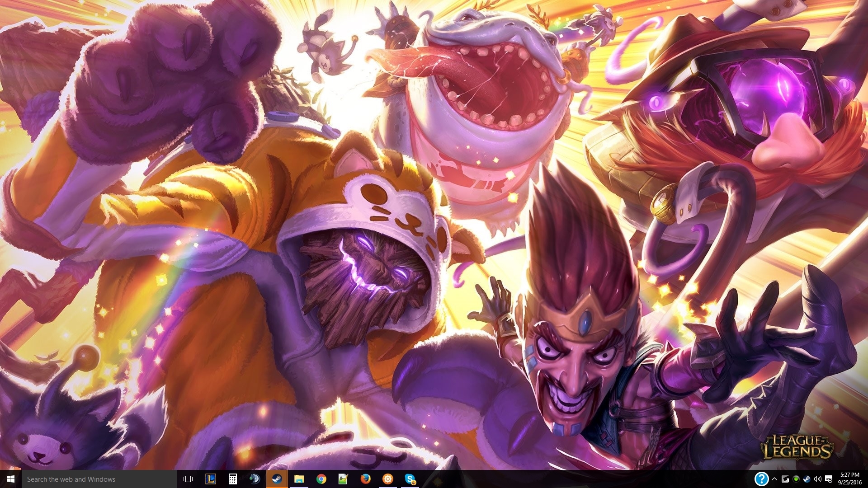This screenshot has height=488, width=868.
Task: Open the Windows Start menu
Action: [x=11, y=479]
